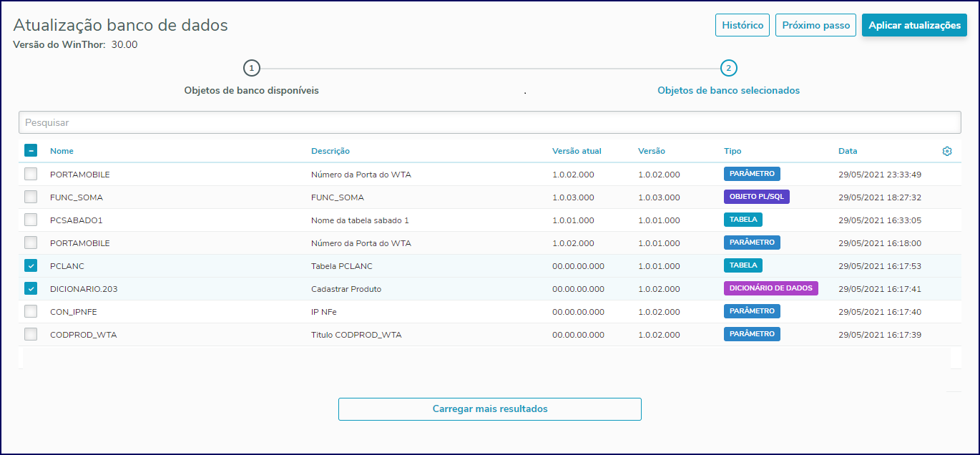Click the DICIONÁRIO DE DADOS type badge
980x455 pixels.
(x=770, y=288)
